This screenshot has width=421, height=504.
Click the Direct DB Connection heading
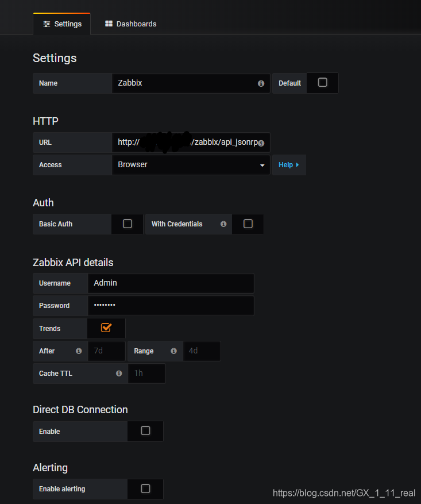pos(80,410)
